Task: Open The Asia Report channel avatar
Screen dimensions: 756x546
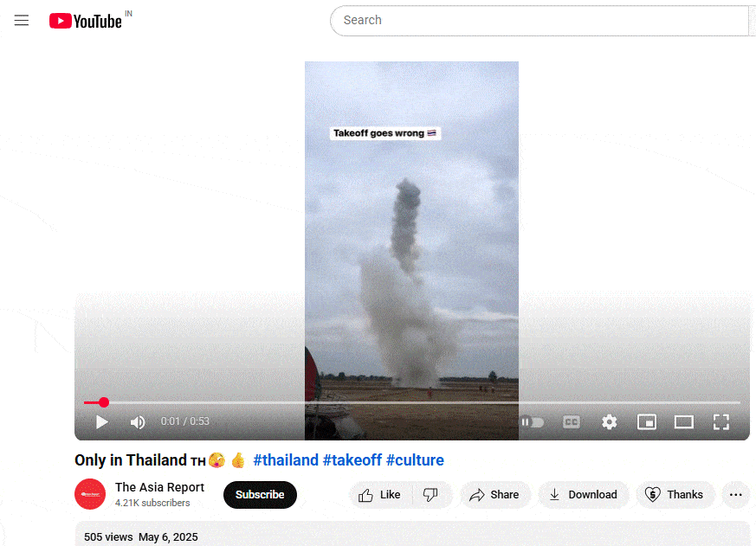Action: pos(90,494)
